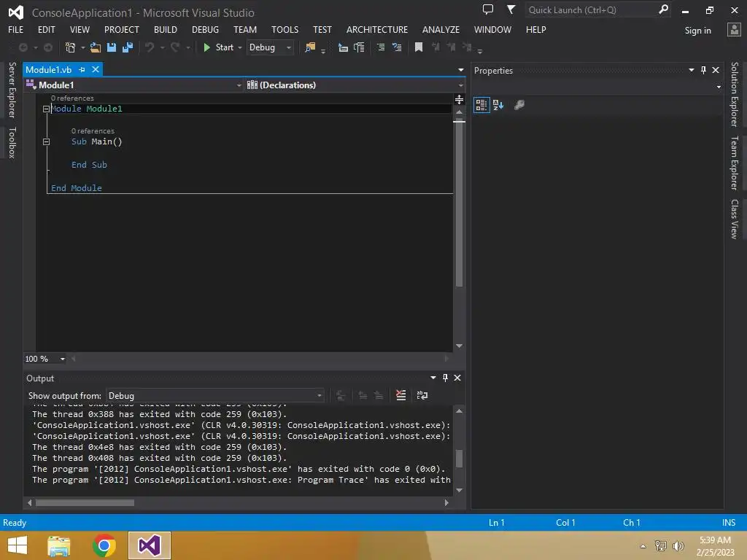This screenshot has height=560, width=747.
Task: Open the FILE menu
Action: pos(16,29)
